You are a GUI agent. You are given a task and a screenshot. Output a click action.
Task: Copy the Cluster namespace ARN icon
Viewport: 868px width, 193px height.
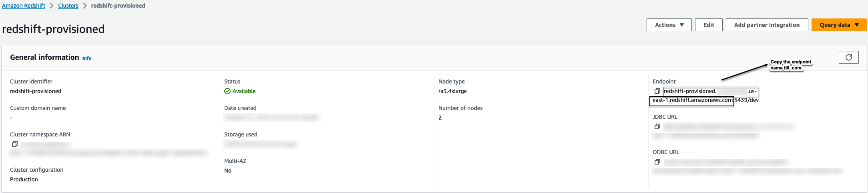tap(15, 144)
